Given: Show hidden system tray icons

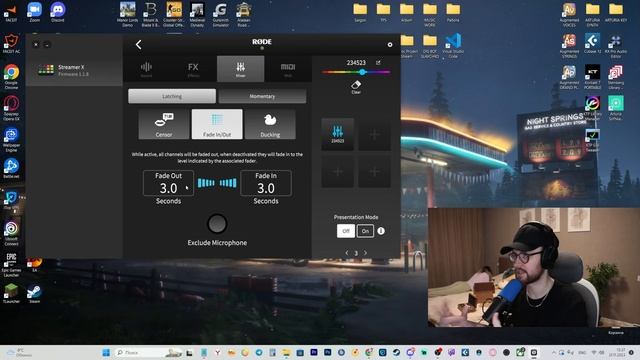Looking at the screenshot, I should point(554,352).
